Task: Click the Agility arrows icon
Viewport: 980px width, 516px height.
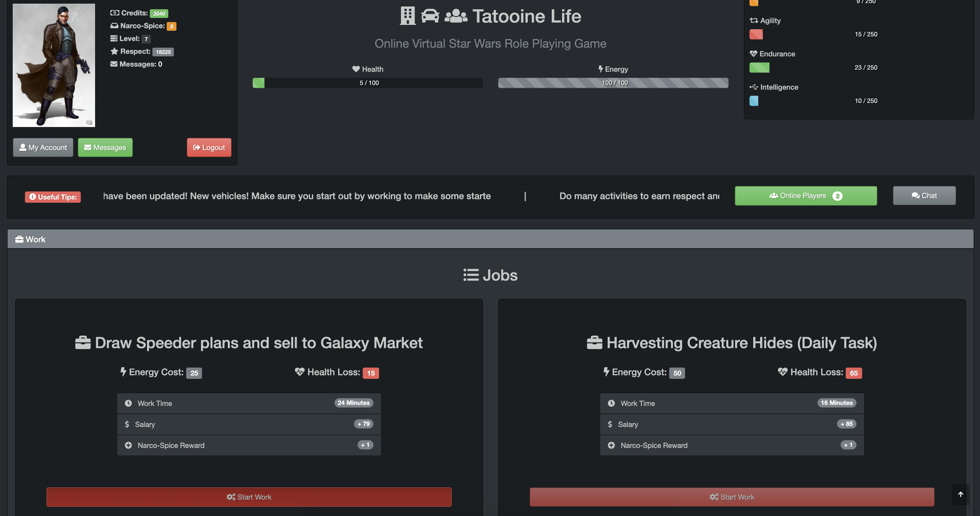Action: pos(754,21)
